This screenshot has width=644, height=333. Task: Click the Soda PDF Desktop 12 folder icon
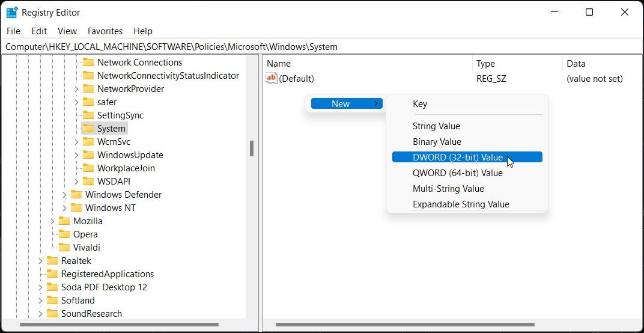(x=52, y=287)
